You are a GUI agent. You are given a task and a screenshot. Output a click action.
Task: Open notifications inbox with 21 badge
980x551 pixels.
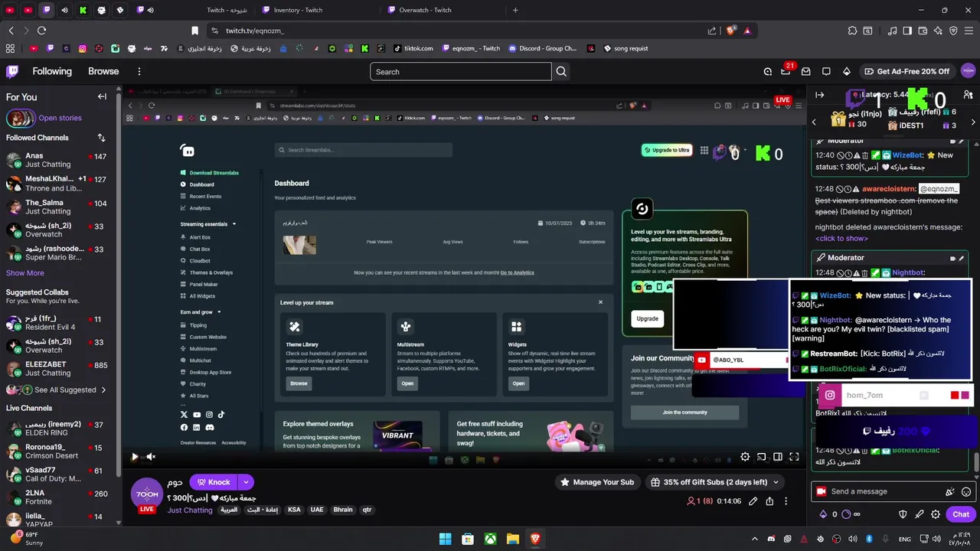[786, 71]
